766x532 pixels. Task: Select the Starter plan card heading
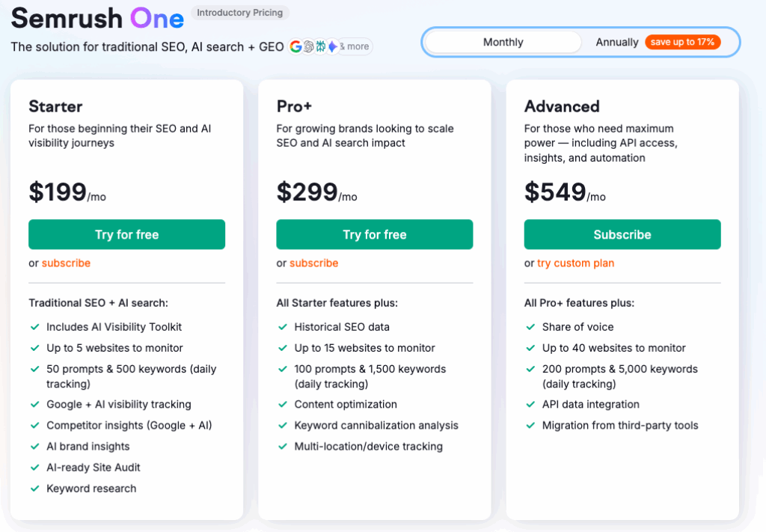tap(57, 107)
